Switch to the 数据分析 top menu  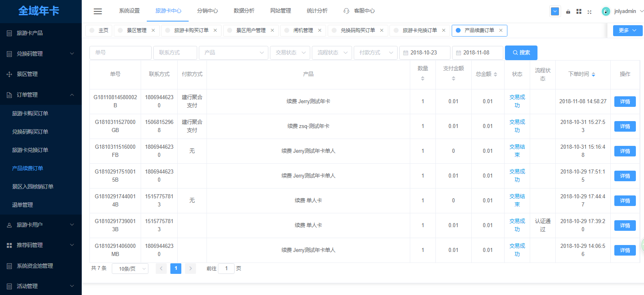(244, 11)
